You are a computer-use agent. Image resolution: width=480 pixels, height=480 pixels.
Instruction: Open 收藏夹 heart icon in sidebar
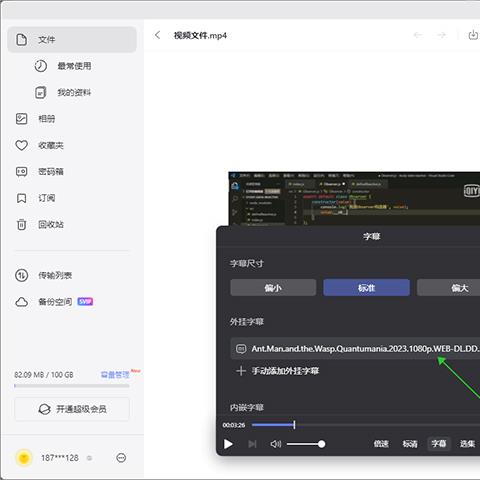coord(22,145)
